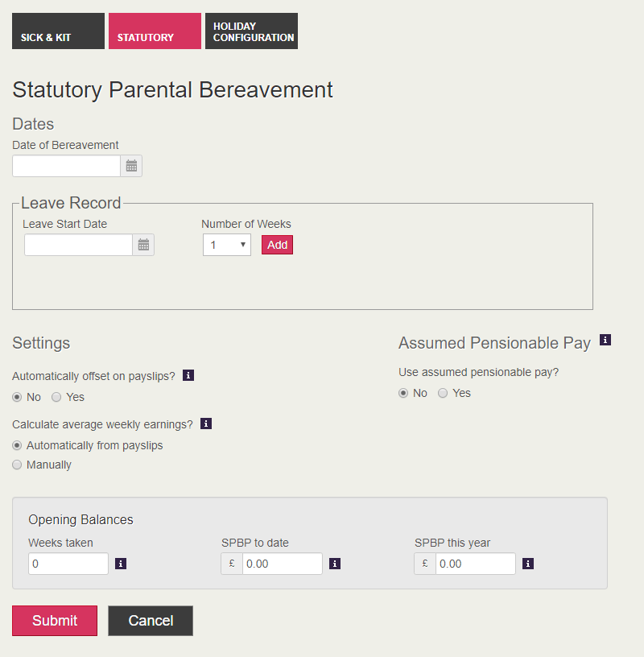Click the info icon beside SPBP this year
This screenshot has height=657, width=644.
pos(527,564)
